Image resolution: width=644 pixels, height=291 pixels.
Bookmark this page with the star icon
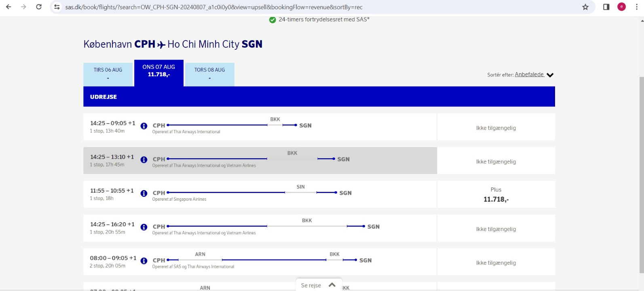[x=585, y=7]
